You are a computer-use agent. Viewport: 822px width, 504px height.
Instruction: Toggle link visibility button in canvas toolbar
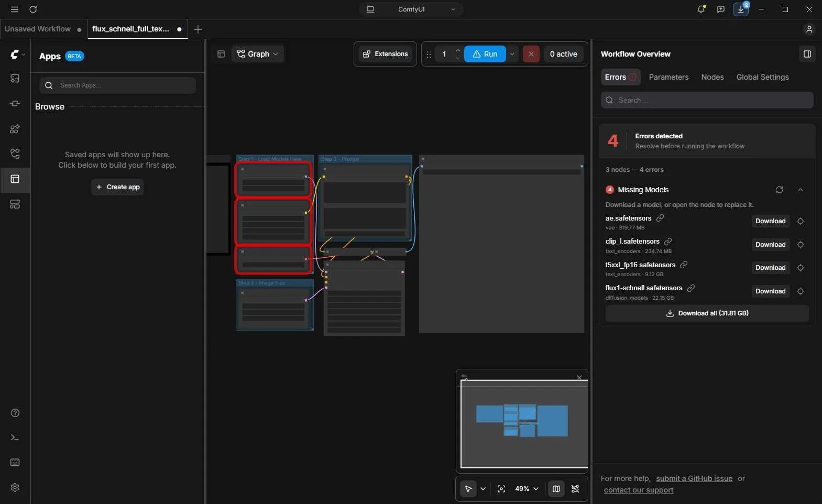[575, 489]
